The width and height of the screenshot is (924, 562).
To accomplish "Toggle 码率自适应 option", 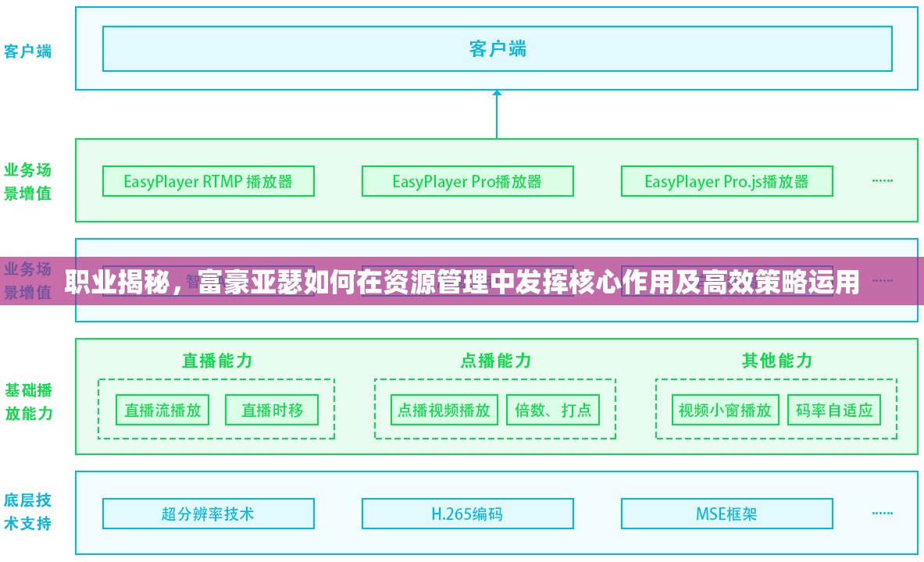I will click(x=837, y=409).
